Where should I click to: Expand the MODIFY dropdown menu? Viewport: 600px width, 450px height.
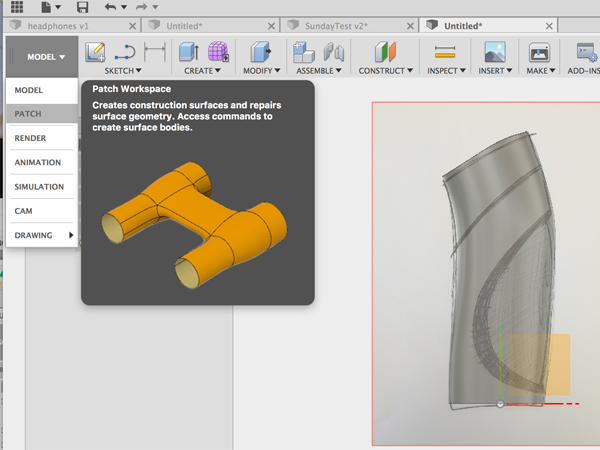[x=262, y=71]
